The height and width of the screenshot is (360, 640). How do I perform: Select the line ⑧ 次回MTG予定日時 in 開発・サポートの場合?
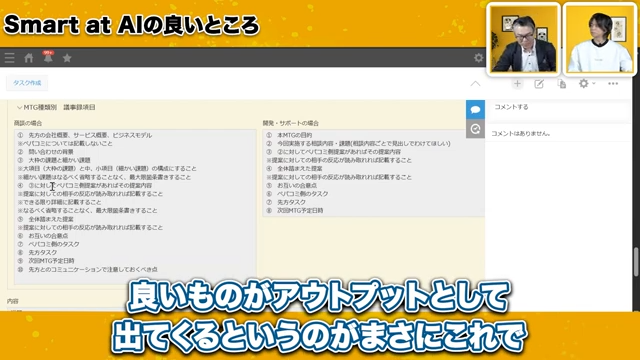point(295,211)
